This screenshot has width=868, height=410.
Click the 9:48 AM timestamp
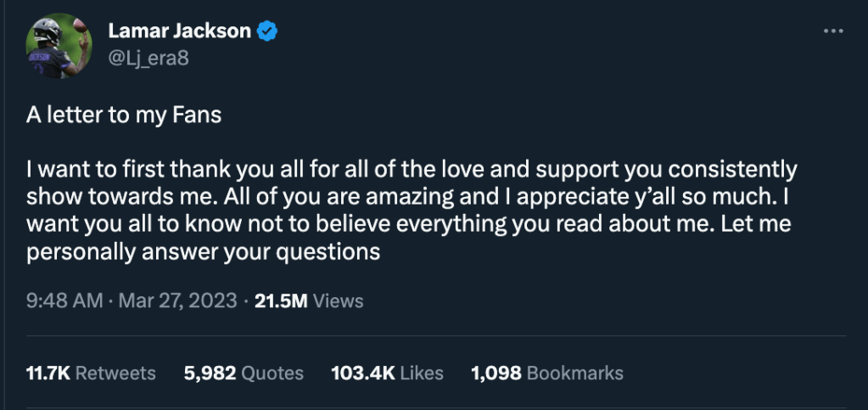(64, 300)
